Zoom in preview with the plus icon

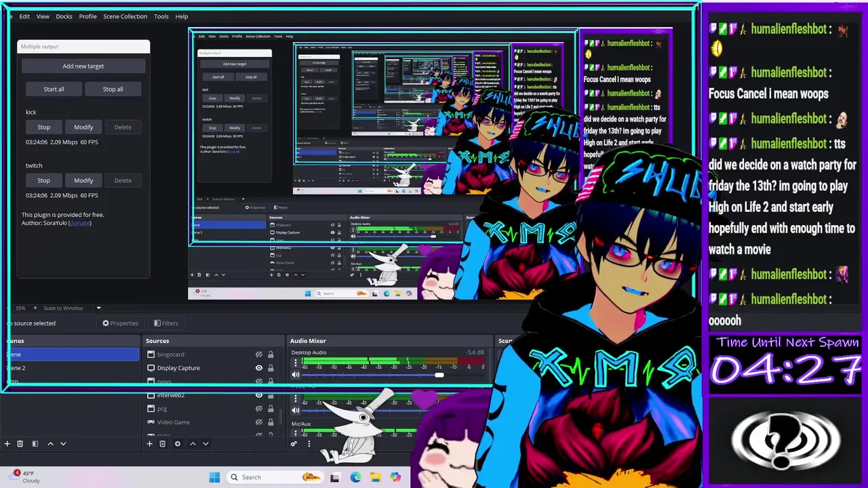pos(35,308)
